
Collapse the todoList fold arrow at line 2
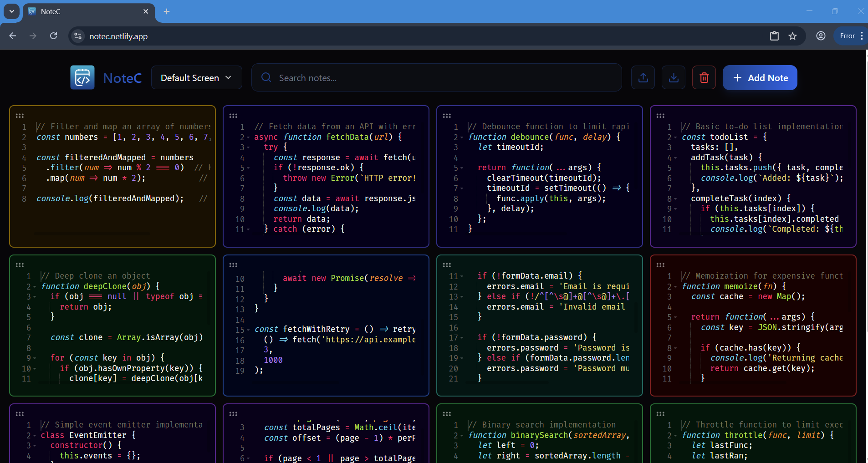coord(675,137)
